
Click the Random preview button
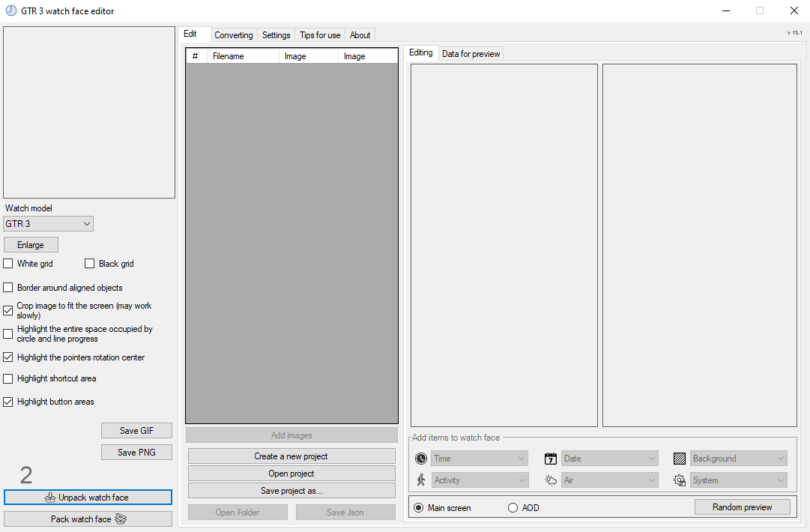pos(743,507)
